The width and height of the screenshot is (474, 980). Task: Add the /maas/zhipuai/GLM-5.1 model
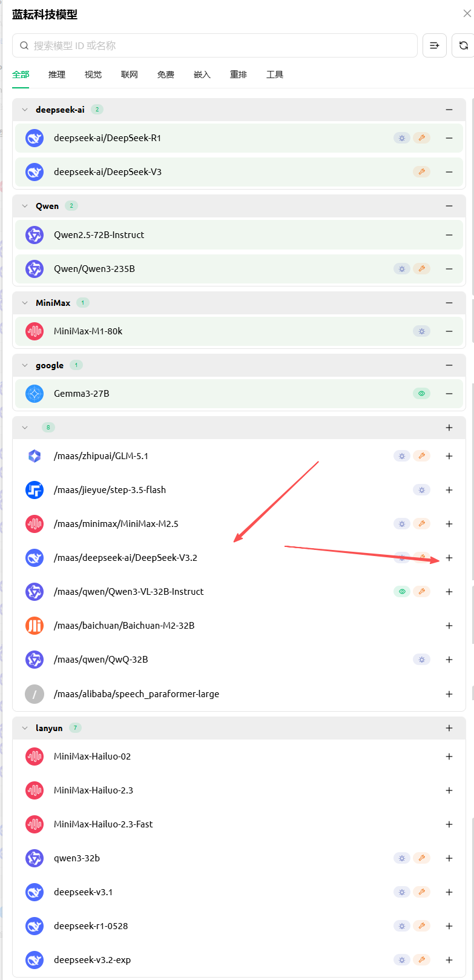(x=449, y=456)
